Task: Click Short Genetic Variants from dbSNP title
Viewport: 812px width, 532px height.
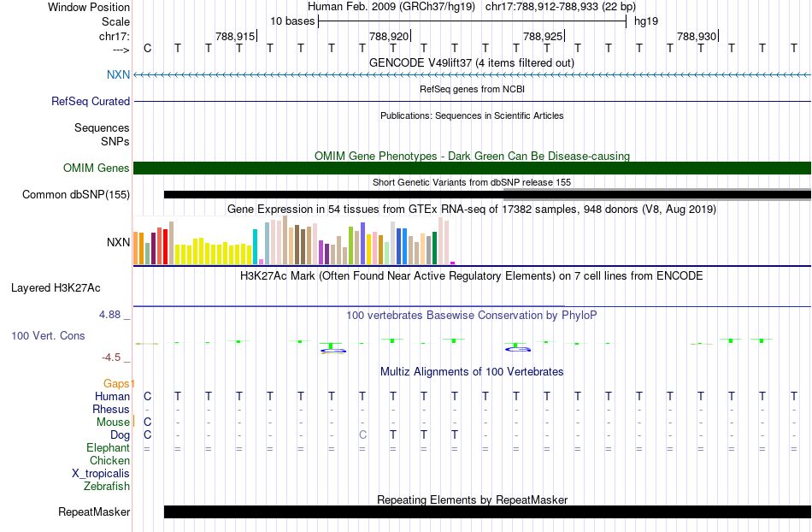Action: tap(472, 182)
